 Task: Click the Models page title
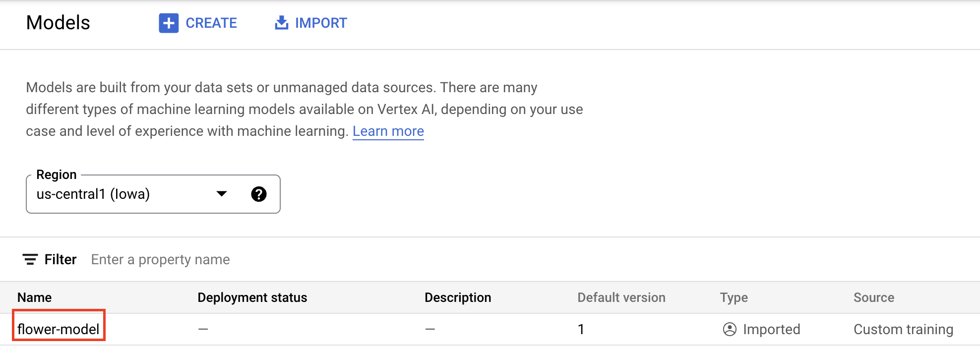click(58, 23)
